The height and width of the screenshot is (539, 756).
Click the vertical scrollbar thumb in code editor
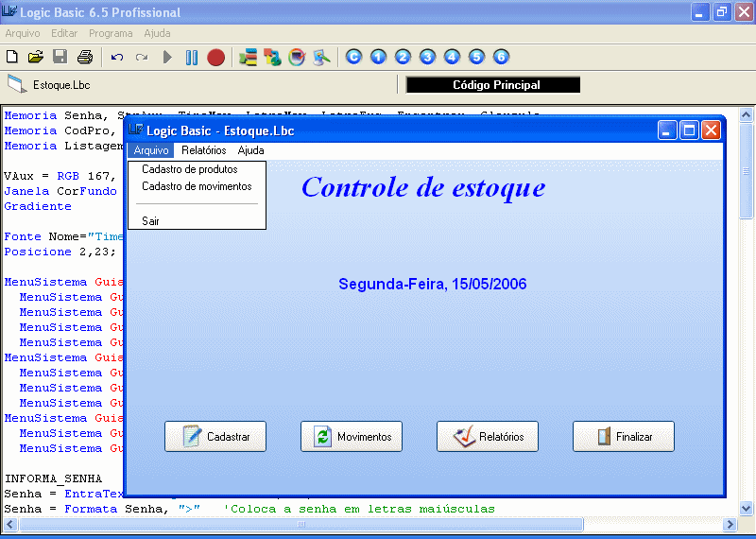746,170
